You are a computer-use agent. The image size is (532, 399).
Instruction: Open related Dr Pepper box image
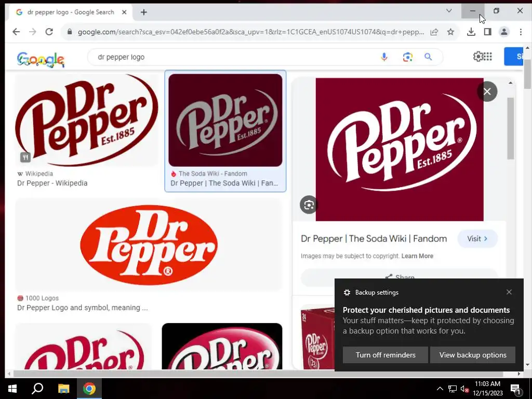point(317,338)
